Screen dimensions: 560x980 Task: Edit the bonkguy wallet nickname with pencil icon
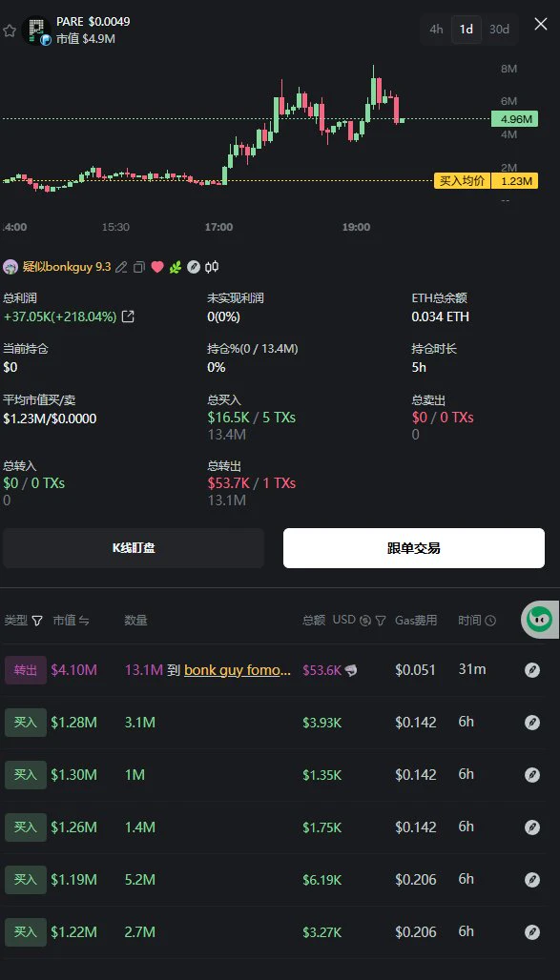click(121, 268)
